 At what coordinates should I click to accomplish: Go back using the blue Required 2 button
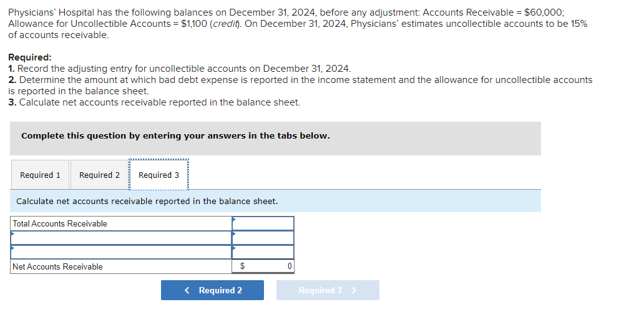(x=212, y=290)
